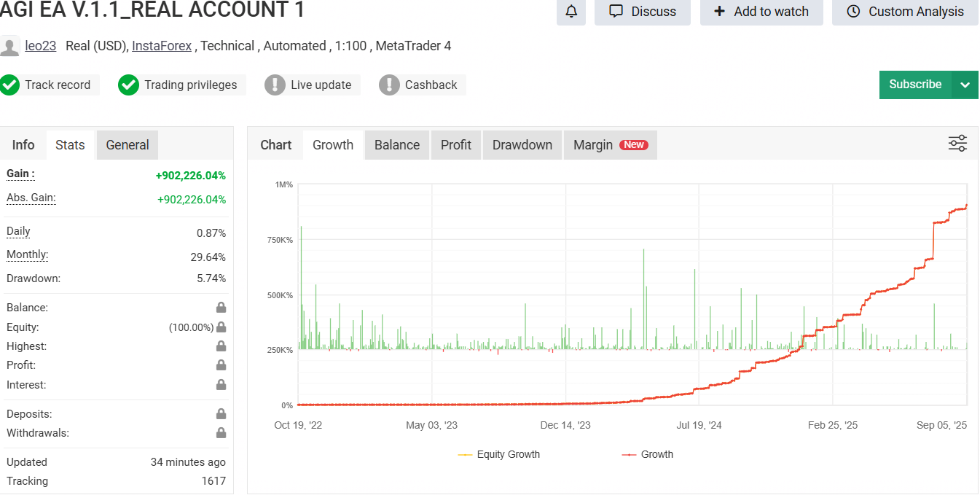Toggle the Equity Growth legend series
This screenshot has height=495, width=980.
pyautogui.click(x=499, y=454)
